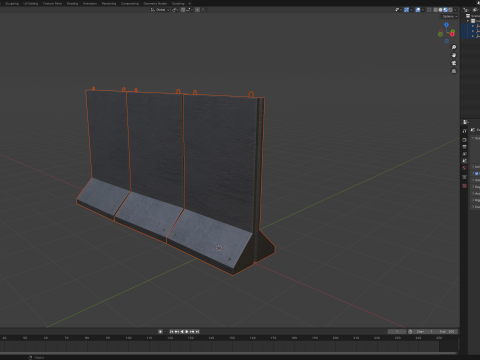
Task: Click the End frame field
Action: click(x=447, y=332)
